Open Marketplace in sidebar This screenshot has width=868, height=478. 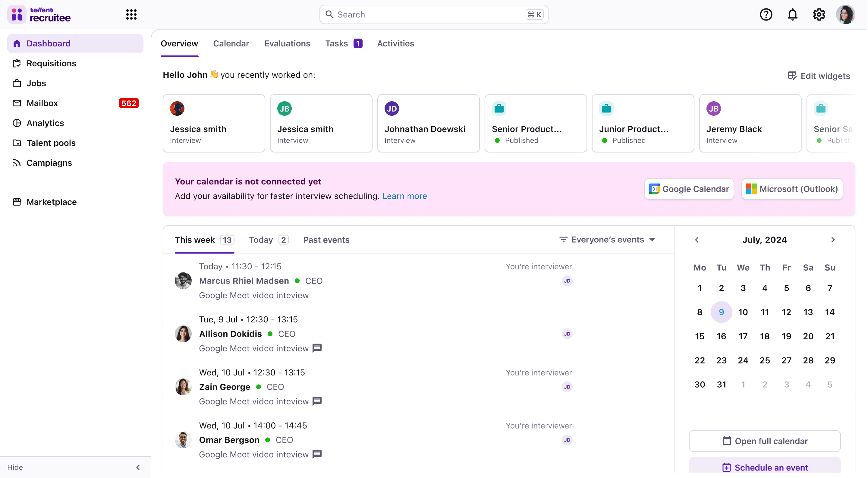point(75,202)
